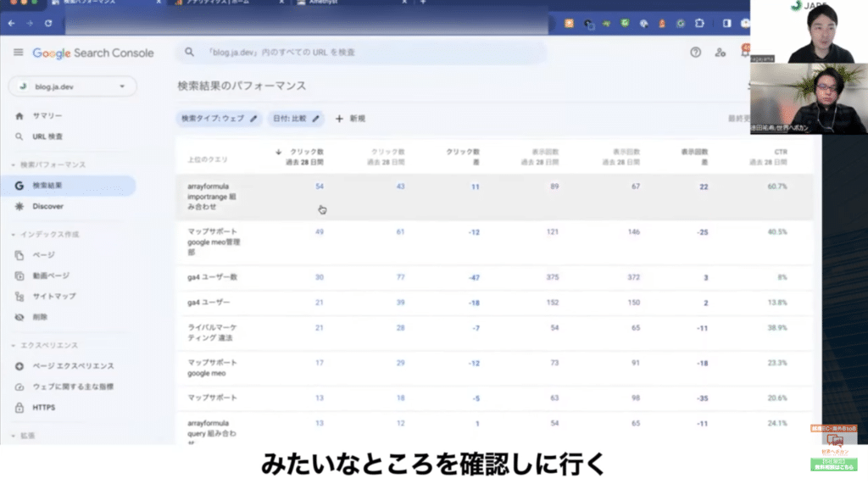Open the HTTPS report lock icon
The width and height of the screenshot is (868, 484).
point(19,408)
